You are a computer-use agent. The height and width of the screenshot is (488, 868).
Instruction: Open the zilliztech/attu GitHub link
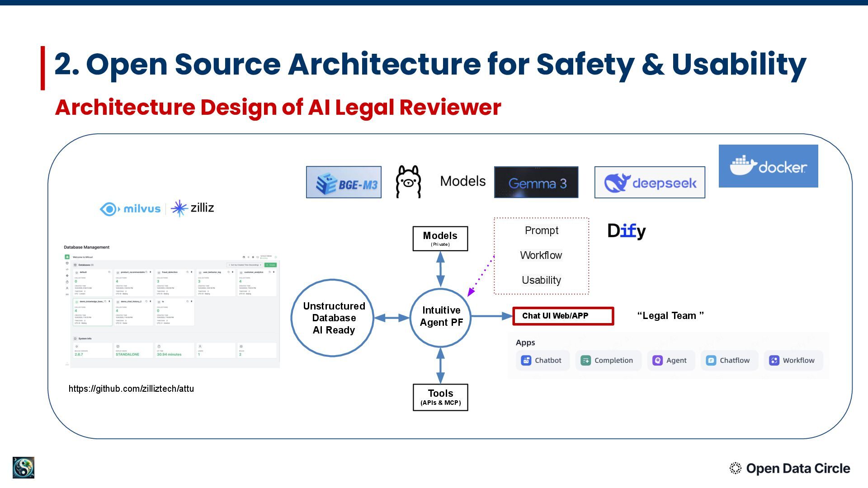(x=131, y=389)
